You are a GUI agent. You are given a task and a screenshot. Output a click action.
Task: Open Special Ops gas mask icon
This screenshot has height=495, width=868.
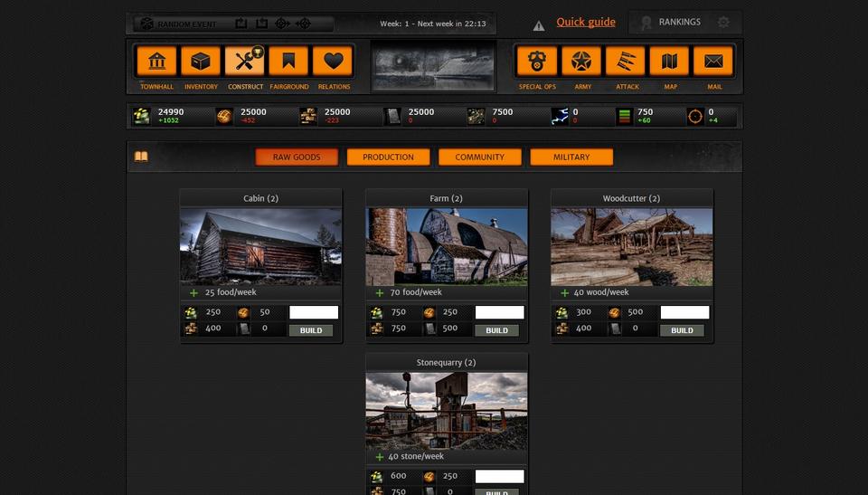[x=537, y=62]
